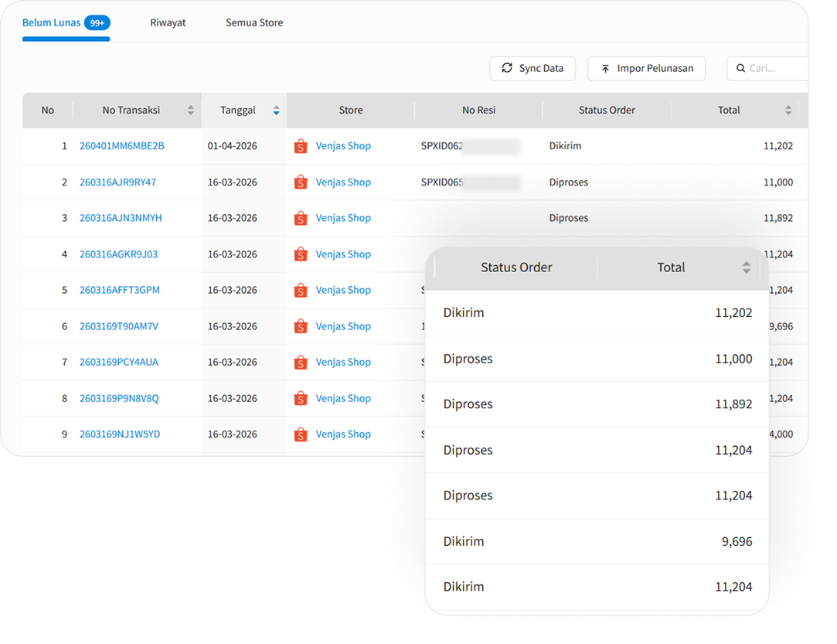Click the Shopee icon beside Venjas Shop in row 1
837x644 pixels.
click(301, 145)
